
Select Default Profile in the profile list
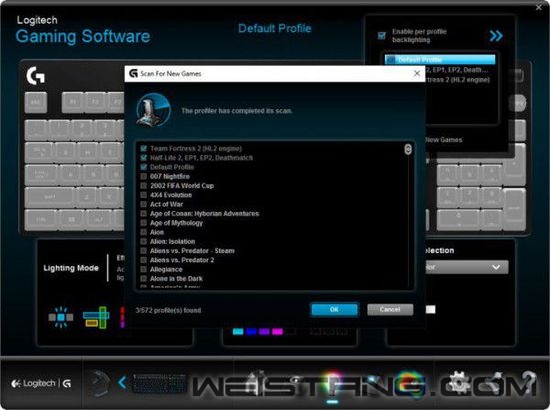[x=440, y=60]
